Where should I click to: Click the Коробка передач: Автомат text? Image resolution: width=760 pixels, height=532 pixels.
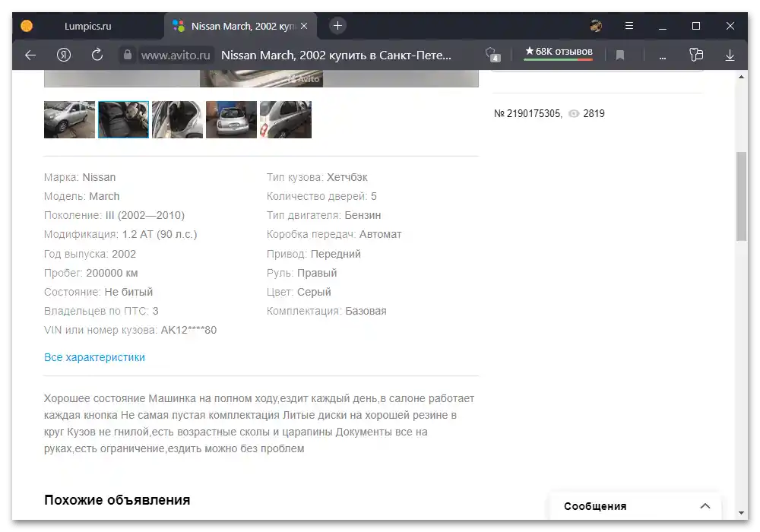[334, 235]
